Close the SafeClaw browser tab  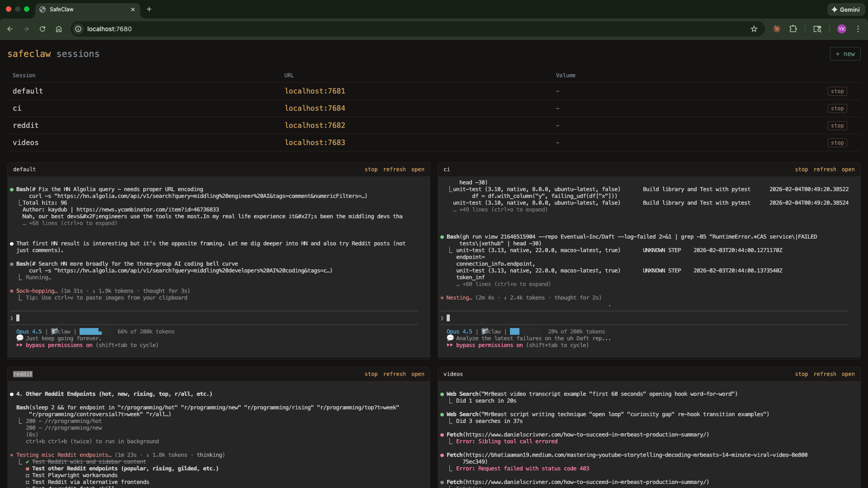[x=133, y=9]
